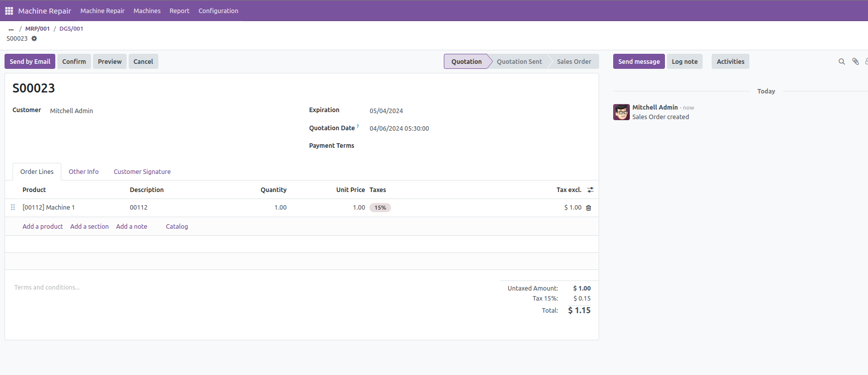Open the Customer field dropdown
This screenshot has width=868, height=375.
171,111
